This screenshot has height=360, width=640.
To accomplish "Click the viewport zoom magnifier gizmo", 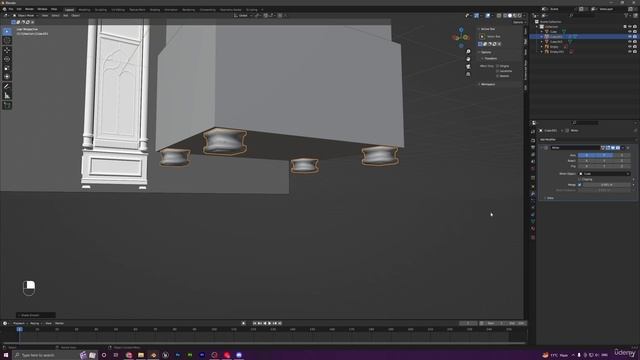I will point(468,51).
